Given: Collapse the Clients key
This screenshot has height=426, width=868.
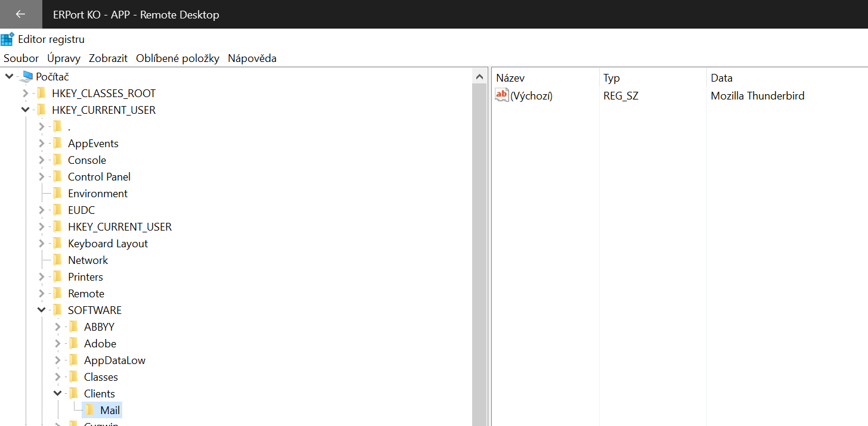Looking at the screenshot, I should pyautogui.click(x=57, y=394).
